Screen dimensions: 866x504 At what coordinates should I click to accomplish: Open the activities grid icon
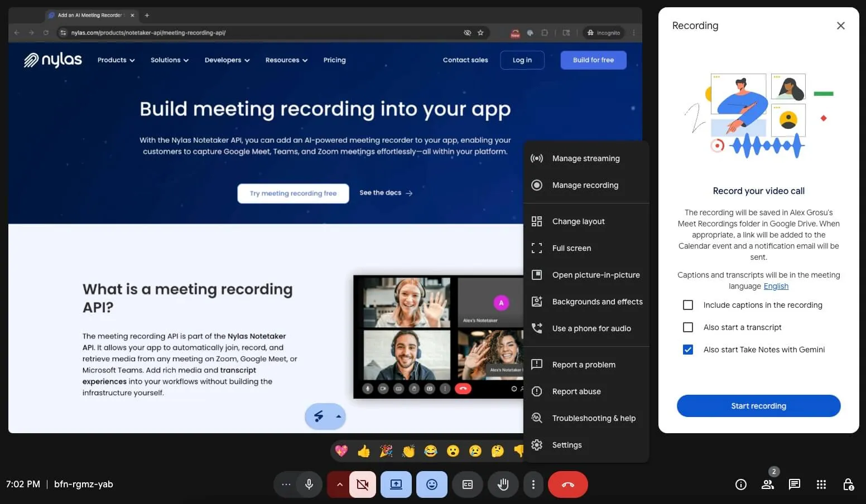click(821, 484)
